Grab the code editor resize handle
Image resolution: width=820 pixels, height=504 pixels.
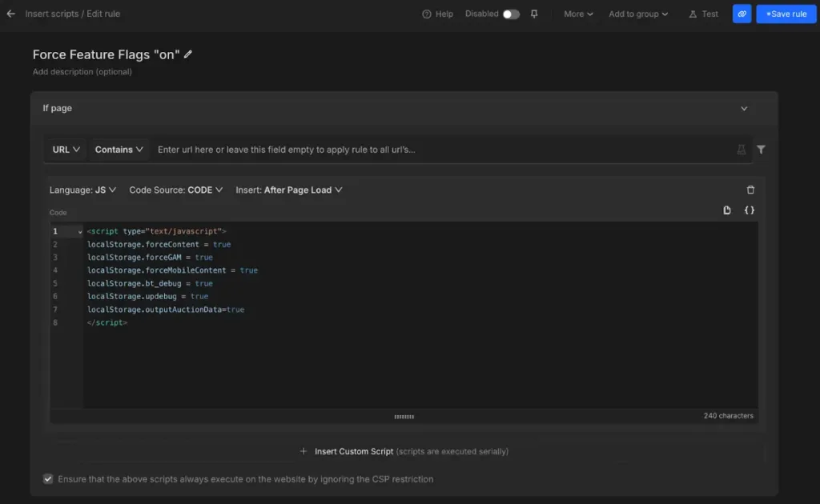pos(404,417)
